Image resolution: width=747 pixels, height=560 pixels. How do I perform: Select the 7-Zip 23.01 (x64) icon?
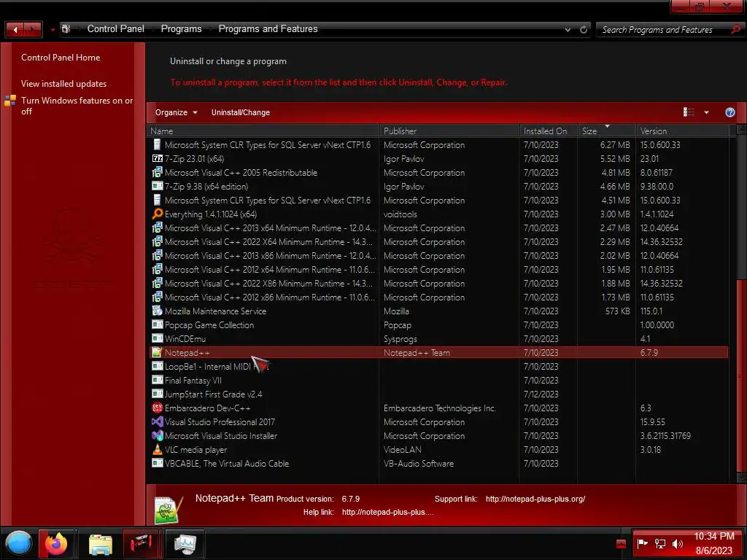click(158, 158)
